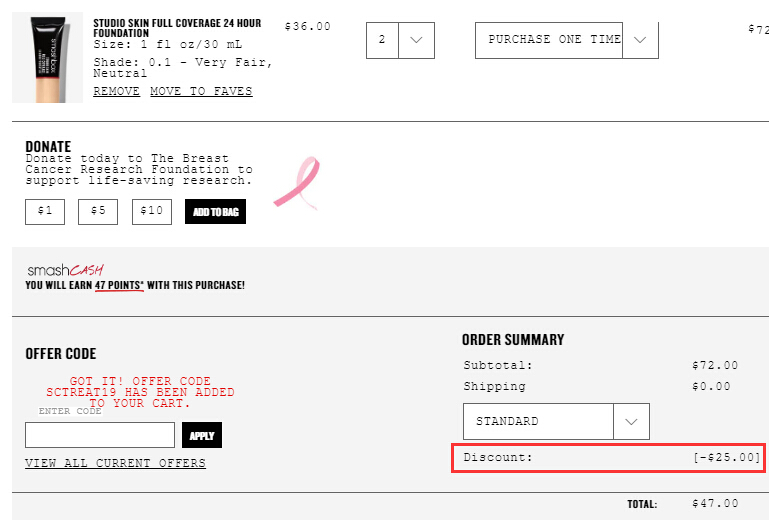Open View All Current Offers link

pyautogui.click(x=115, y=463)
